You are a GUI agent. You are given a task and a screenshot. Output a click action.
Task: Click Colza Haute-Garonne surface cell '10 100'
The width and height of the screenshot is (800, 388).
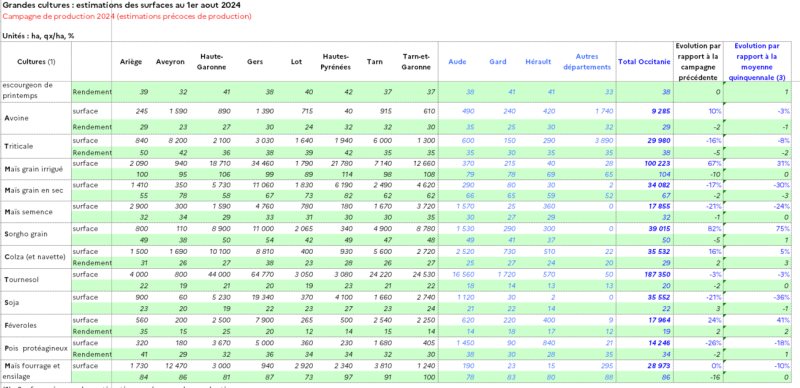[220, 252]
